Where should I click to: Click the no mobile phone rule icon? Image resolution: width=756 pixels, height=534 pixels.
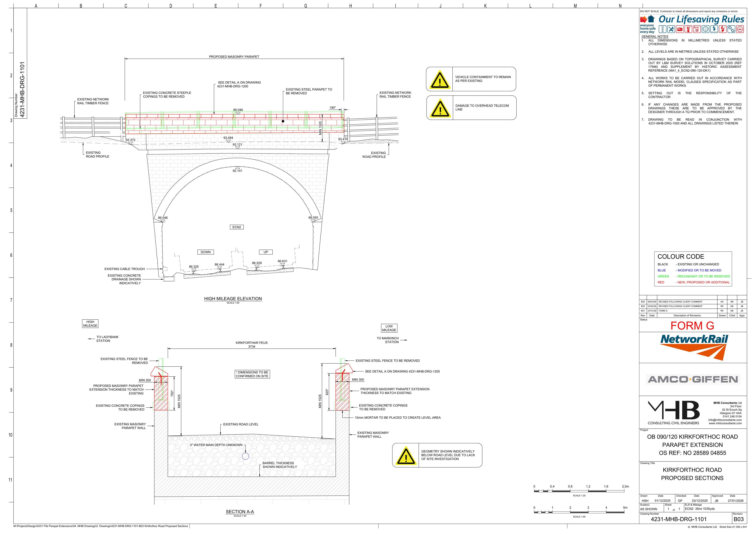click(697, 29)
